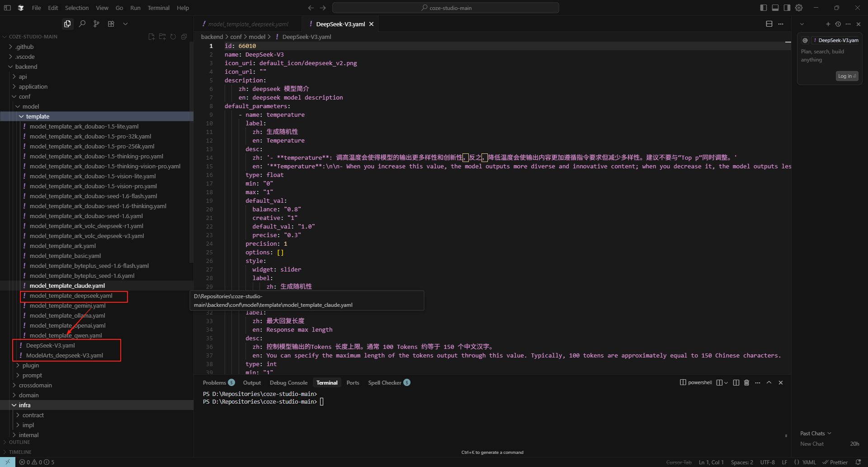
Task: Start a new chat with plus icon
Action: coord(828,24)
